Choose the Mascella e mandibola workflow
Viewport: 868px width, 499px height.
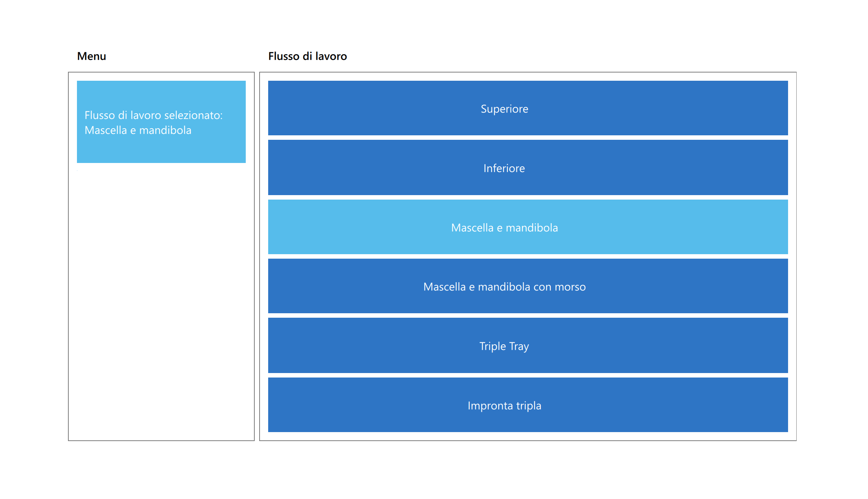[528, 227]
